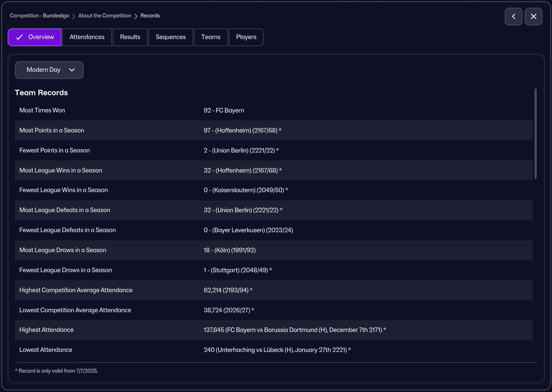View the Players records tab
Viewport: 552px width, 392px height.
point(246,37)
